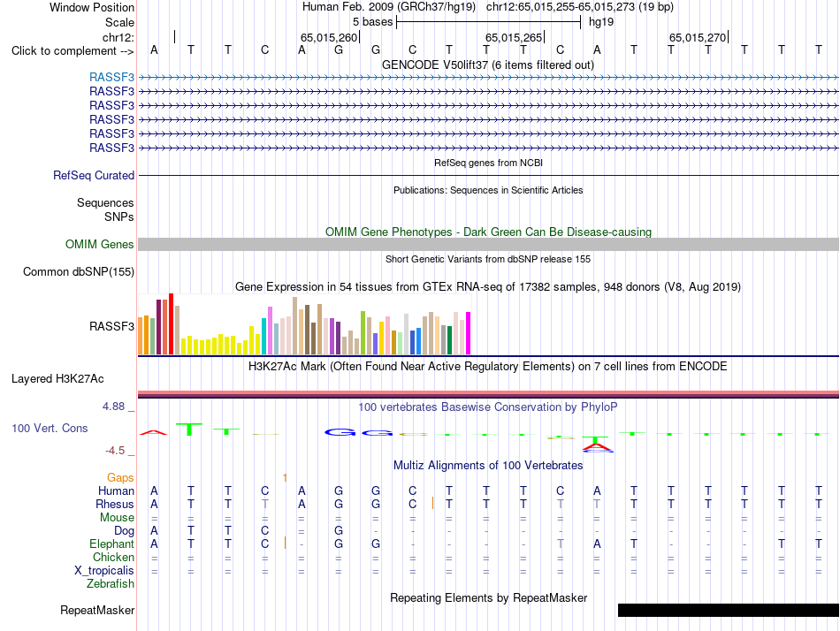Click the hg19 label beside the scale bar
This screenshot has width=840, height=631.
pos(601,22)
